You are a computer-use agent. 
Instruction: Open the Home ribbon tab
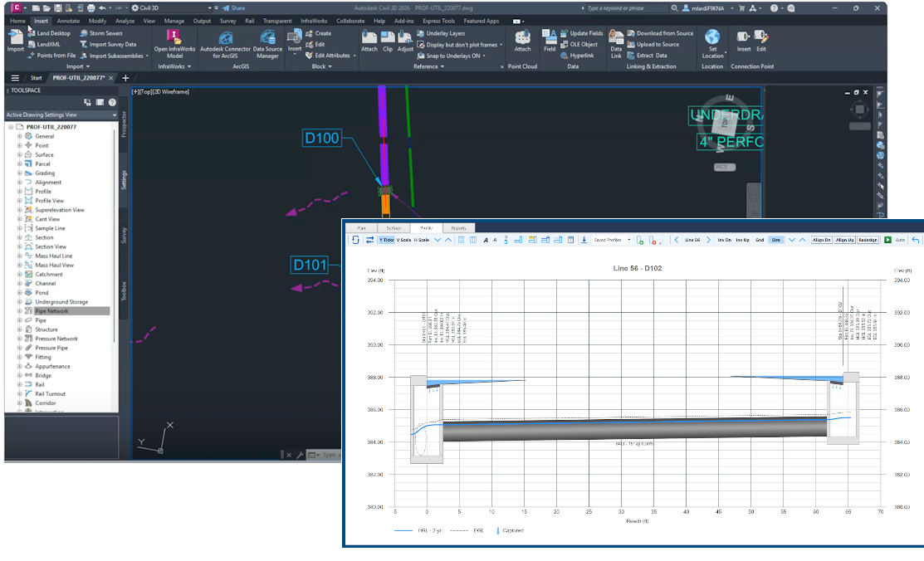(17, 21)
